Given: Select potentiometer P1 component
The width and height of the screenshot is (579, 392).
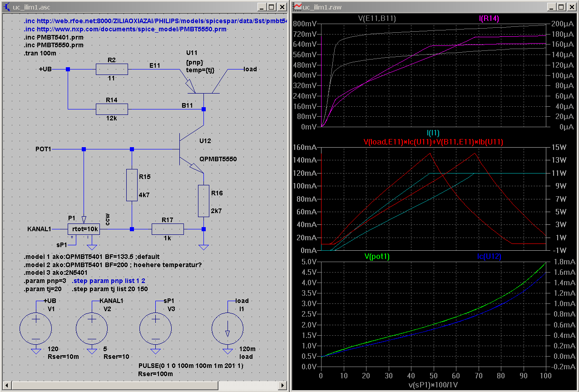Looking at the screenshot, I should [x=84, y=229].
